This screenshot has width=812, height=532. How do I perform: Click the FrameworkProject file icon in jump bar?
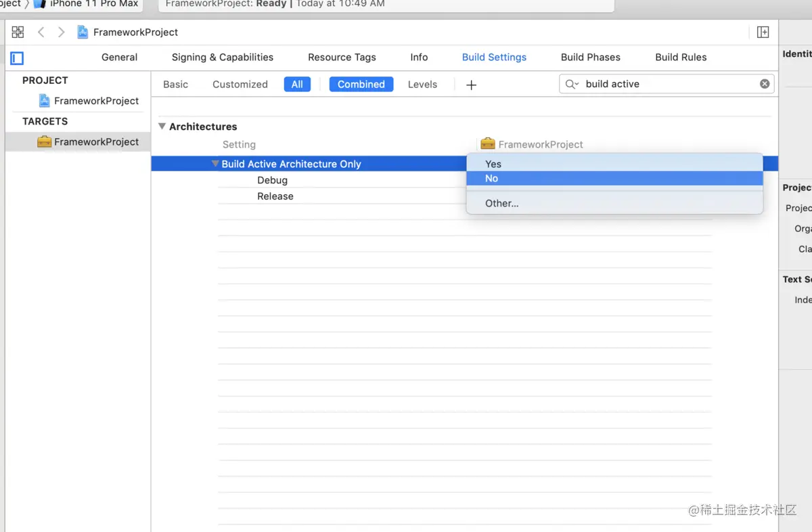click(83, 32)
